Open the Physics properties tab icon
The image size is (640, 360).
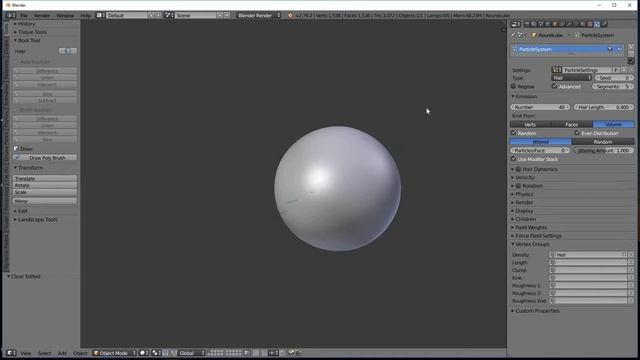[604, 24]
